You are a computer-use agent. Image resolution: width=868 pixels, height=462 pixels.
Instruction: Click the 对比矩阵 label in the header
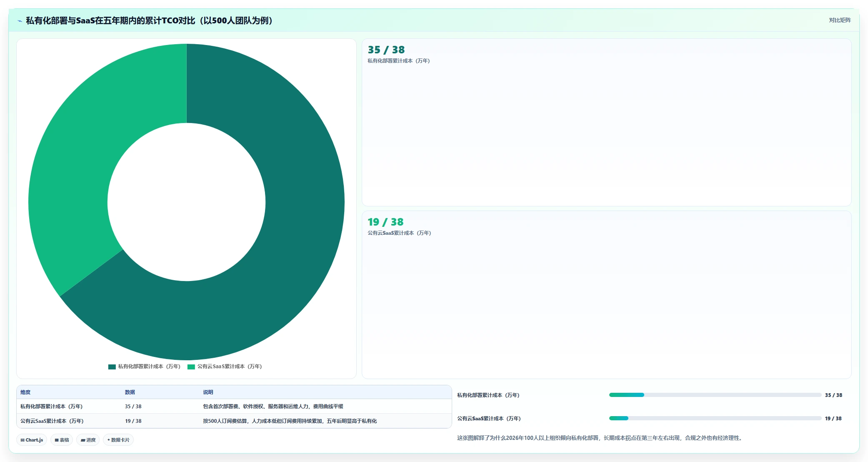[840, 20]
